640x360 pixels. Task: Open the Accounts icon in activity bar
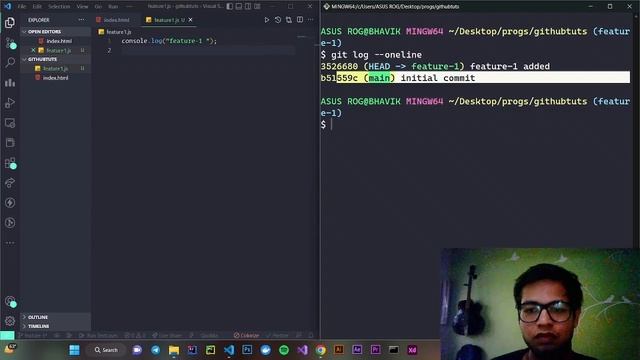(10, 301)
